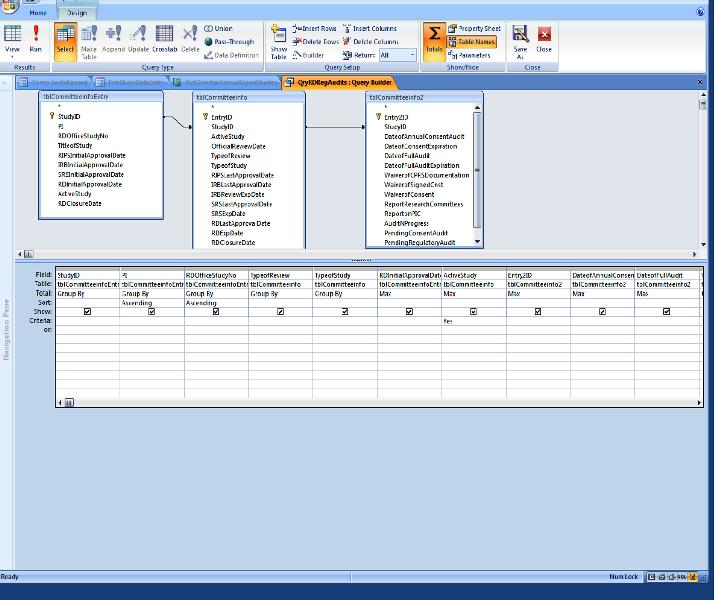Image resolution: width=715 pixels, height=600 pixels.
Task: Switch to the Home ribbon tab
Action: (x=38, y=13)
